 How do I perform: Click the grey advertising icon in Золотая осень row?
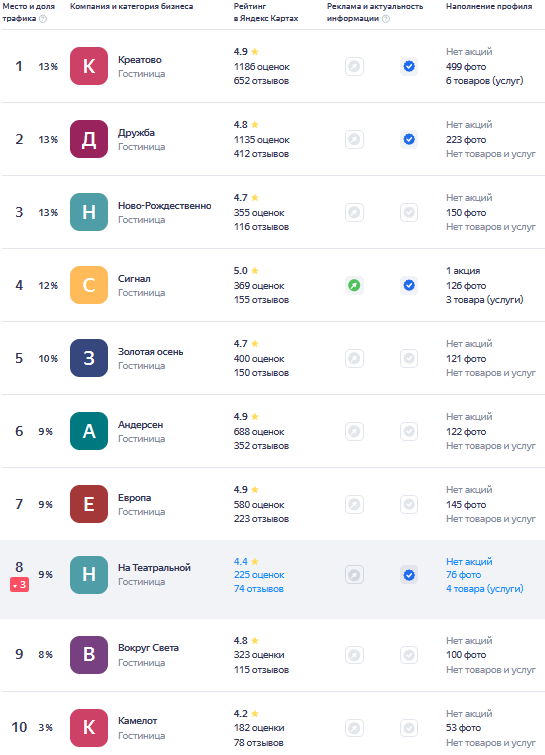click(x=354, y=358)
